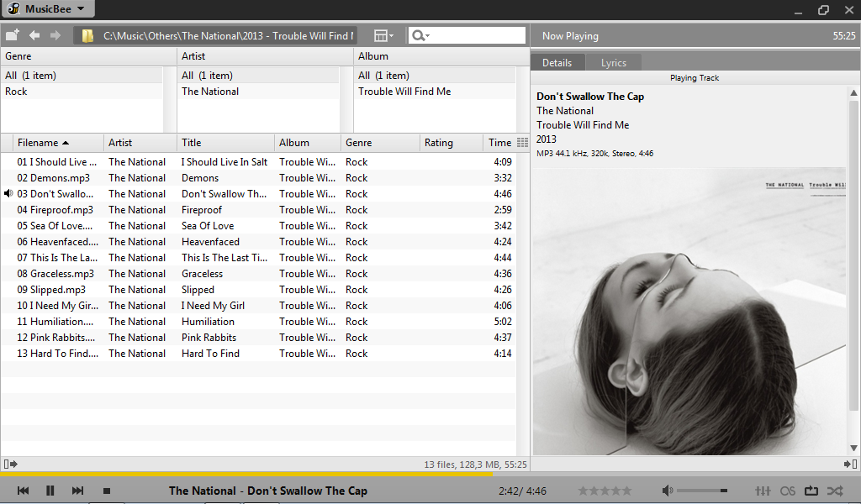The image size is (861, 504).
Task: Sort by Filename column header
Action: pos(58,143)
